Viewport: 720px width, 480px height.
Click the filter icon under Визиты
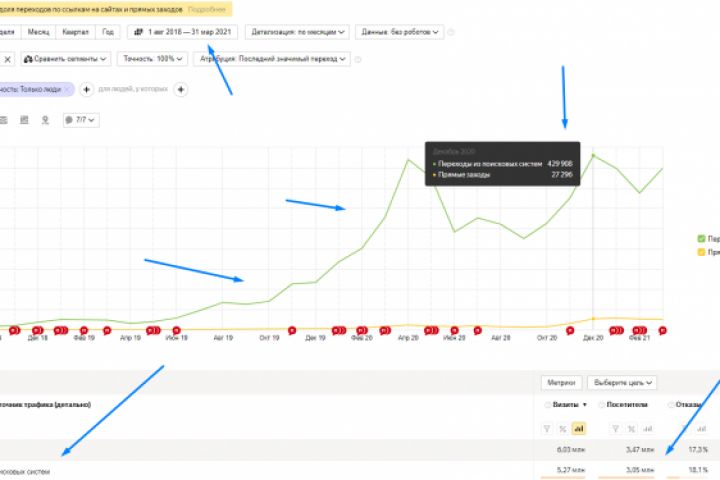pos(546,429)
